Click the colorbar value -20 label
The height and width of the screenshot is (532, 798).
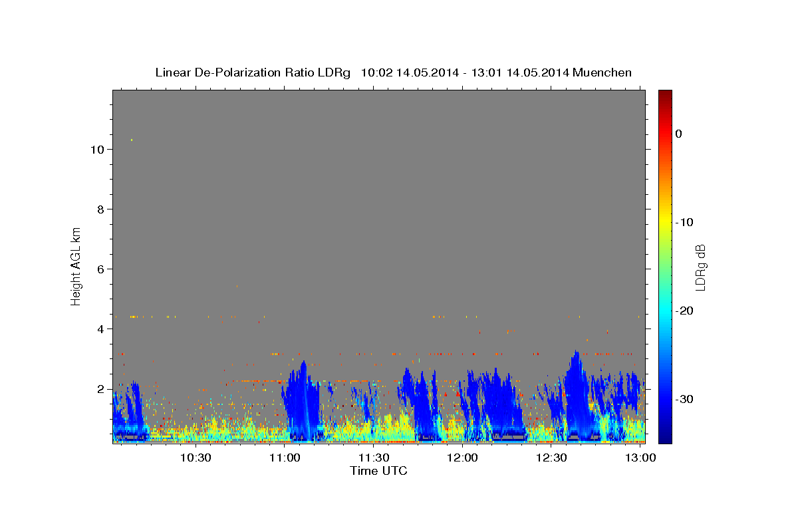point(684,311)
